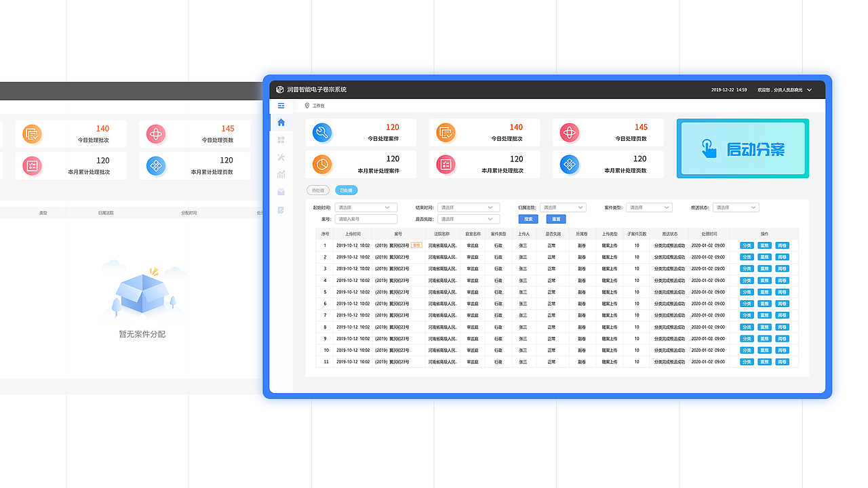Open the inbox tray icon in the sidebar
The image size is (868, 488).
pos(281,192)
